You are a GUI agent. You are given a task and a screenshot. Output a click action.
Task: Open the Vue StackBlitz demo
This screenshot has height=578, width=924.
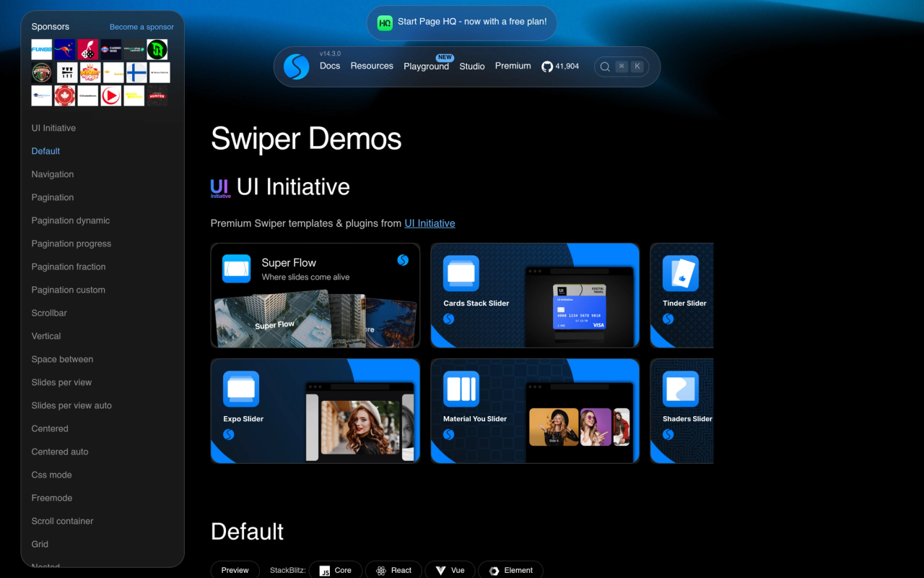coord(450,570)
